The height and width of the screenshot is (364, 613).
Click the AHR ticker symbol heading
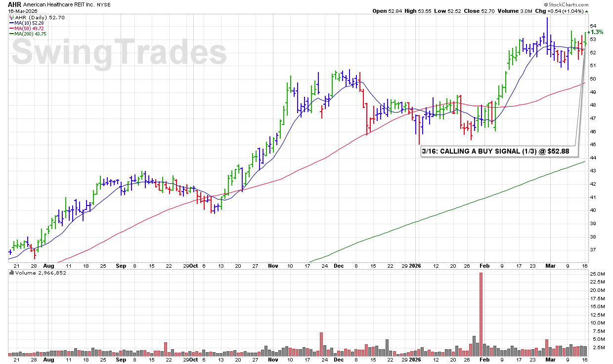point(14,3)
